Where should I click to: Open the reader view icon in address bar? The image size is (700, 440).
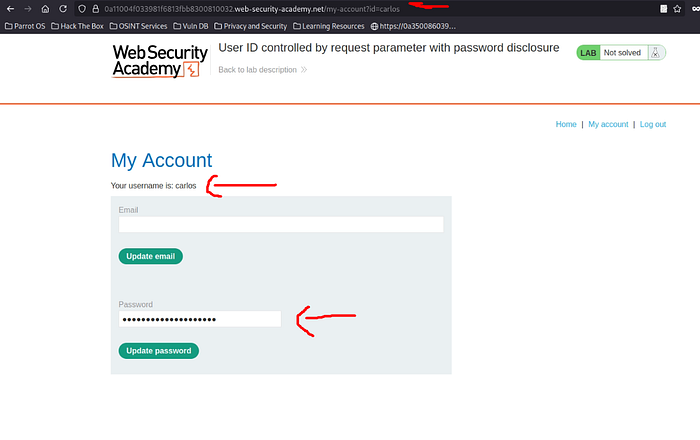663,9
